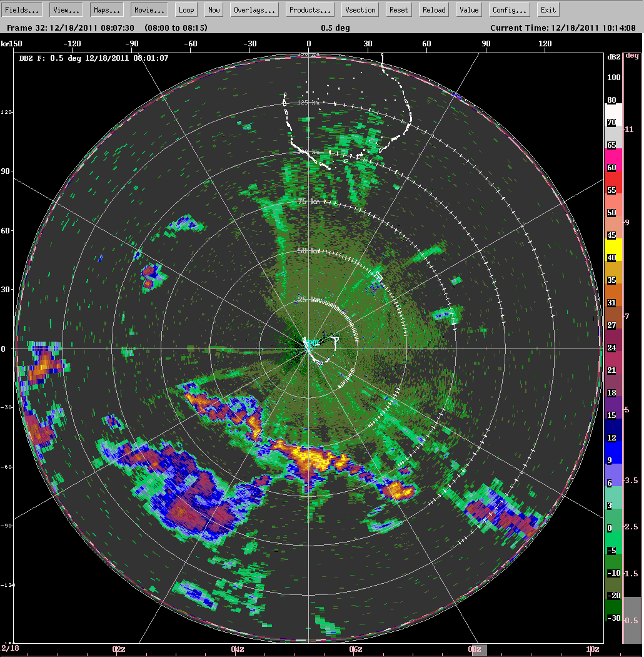Open the Overlays options panel
644x657 pixels.
254,9
